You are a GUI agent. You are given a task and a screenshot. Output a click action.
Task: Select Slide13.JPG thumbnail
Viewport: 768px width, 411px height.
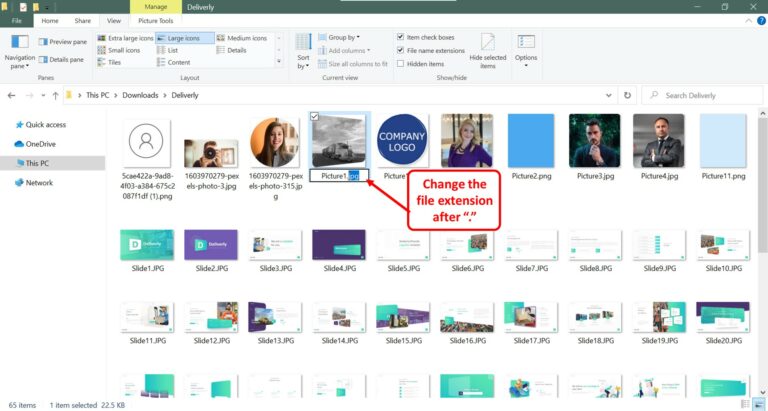click(275, 317)
